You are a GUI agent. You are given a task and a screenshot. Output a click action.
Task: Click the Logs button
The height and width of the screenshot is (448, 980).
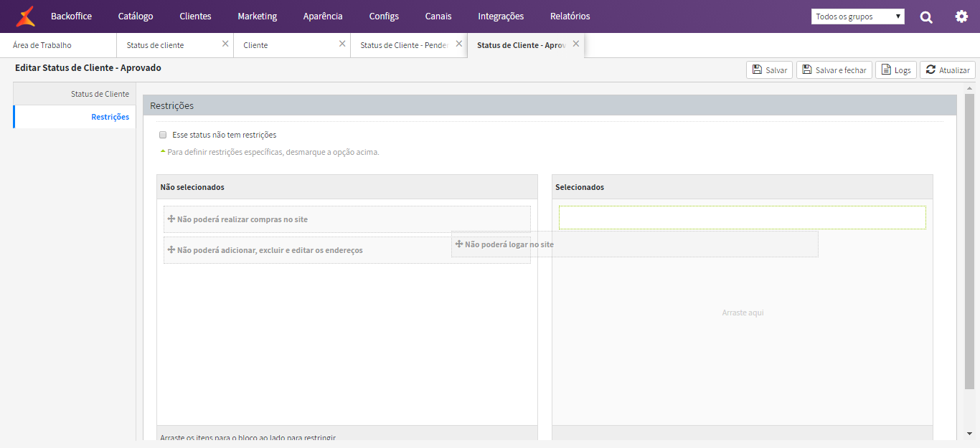[x=896, y=70]
